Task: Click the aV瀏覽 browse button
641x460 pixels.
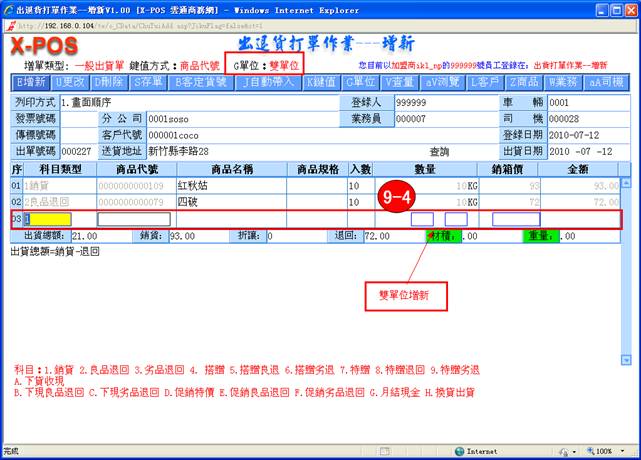Action: click(x=443, y=81)
